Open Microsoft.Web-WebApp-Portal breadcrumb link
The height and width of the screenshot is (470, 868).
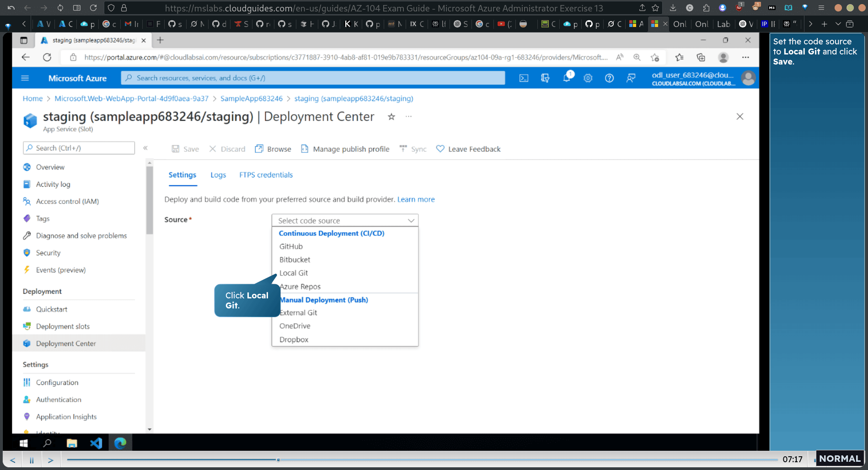pos(131,99)
